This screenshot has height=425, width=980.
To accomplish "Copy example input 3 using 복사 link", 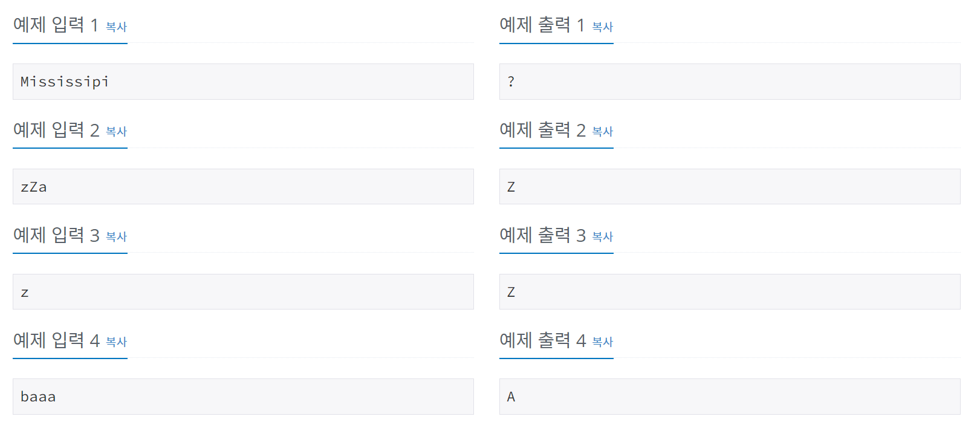I will point(117,237).
